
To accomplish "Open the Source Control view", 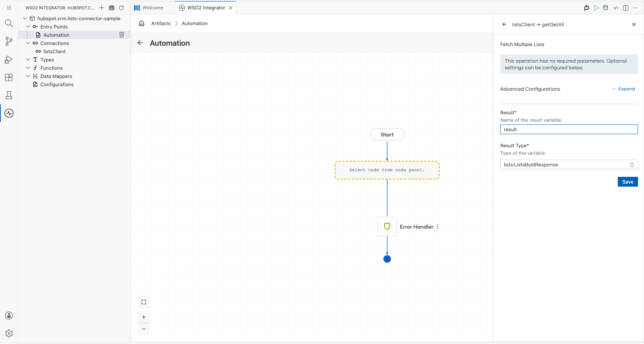I will (9, 41).
